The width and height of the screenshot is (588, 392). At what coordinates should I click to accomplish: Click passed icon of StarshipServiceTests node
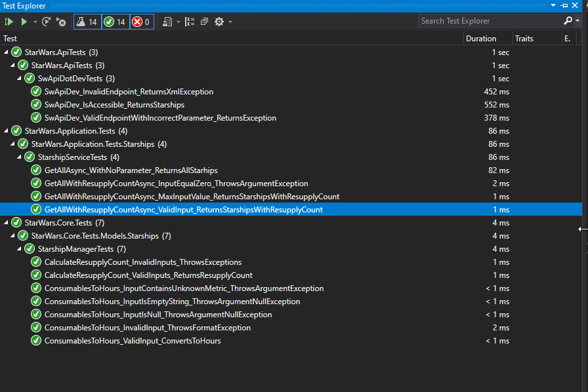click(30, 157)
